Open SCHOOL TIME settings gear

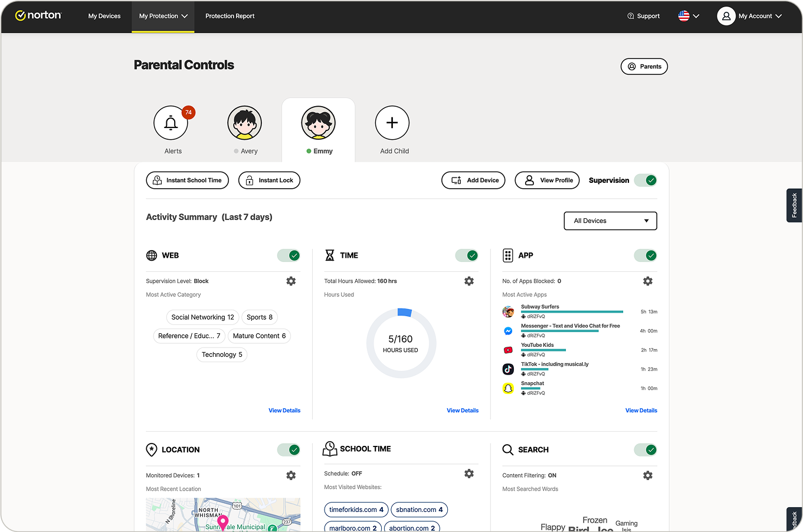click(469, 474)
